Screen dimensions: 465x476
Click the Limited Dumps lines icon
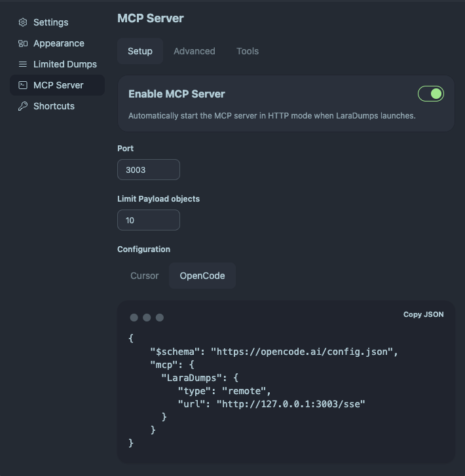[x=23, y=64]
